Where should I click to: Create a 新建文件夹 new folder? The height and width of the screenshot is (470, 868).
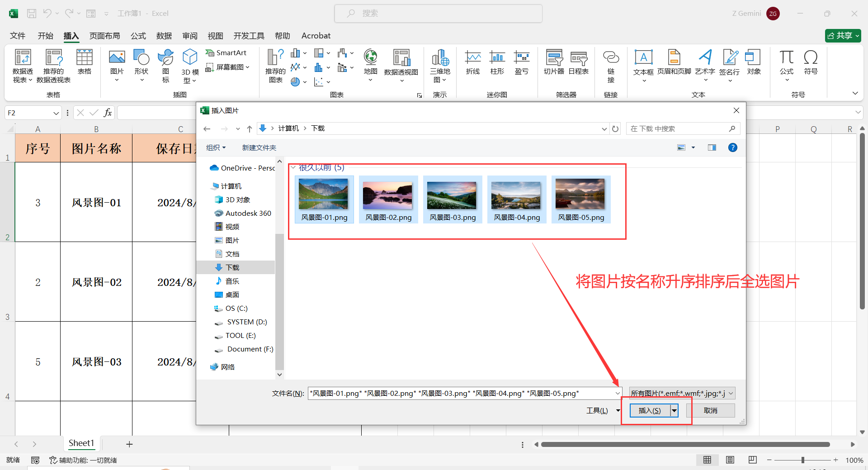(x=259, y=147)
